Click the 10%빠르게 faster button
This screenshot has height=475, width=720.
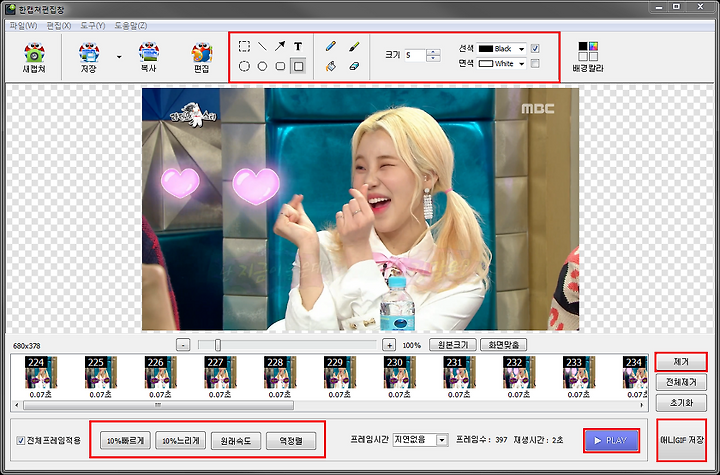tap(125, 441)
